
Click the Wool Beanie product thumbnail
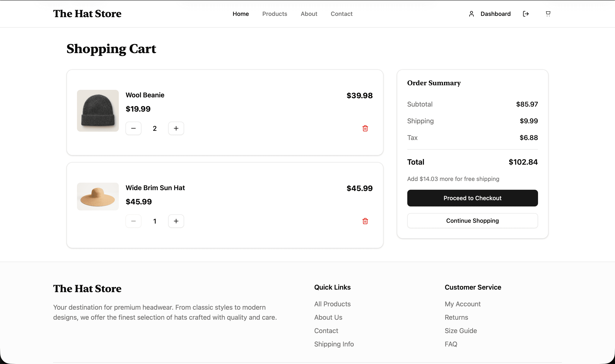click(98, 111)
